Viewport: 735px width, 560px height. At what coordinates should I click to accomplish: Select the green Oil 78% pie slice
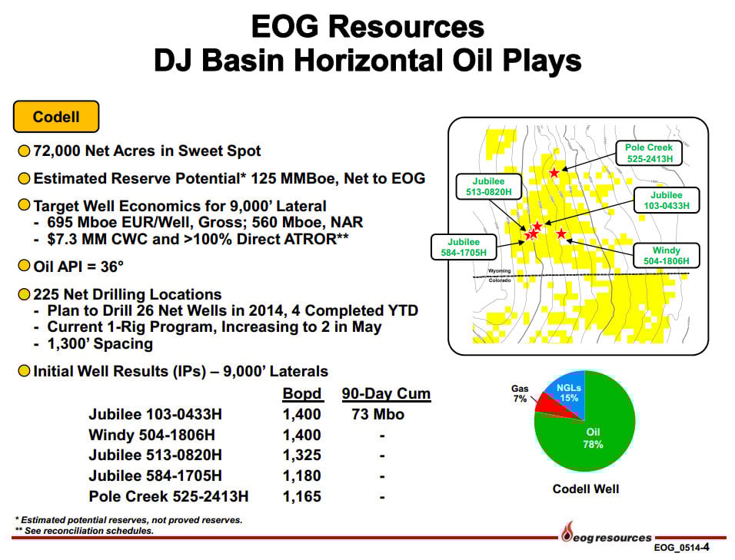point(588,442)
